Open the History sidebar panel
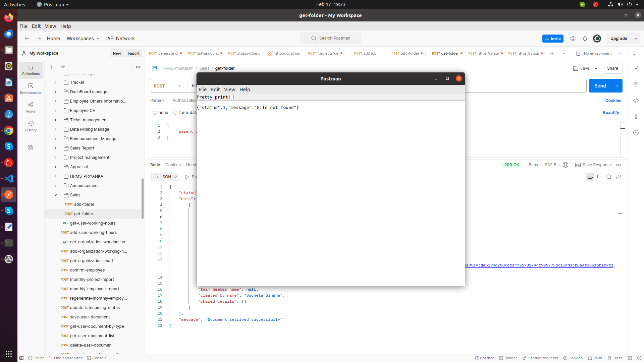644x362 pixels. click(31, 126)
